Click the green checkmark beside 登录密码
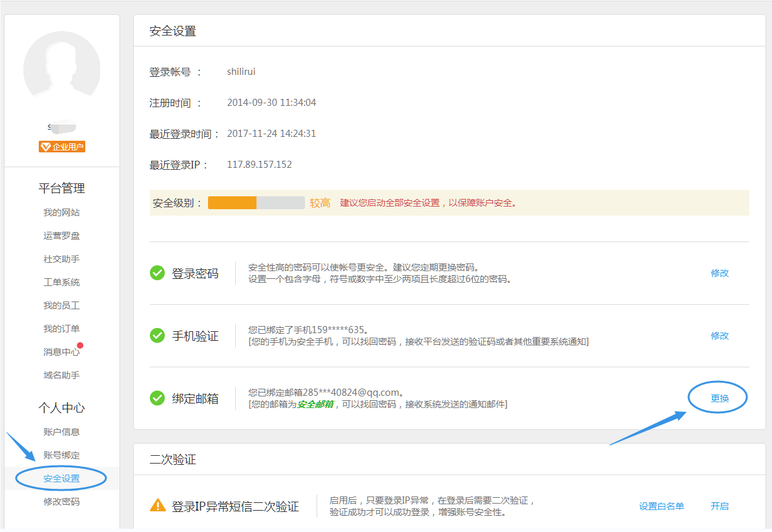The image size is (772, 532). (157, 272)
